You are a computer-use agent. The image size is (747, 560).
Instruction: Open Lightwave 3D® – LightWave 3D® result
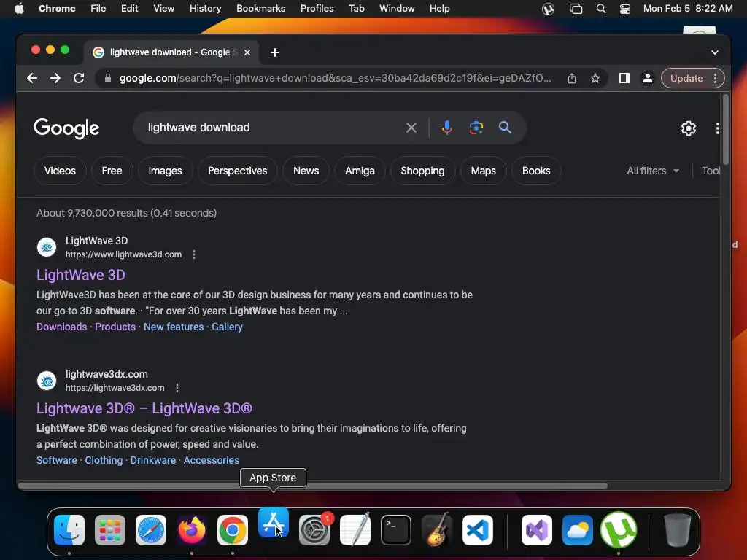(x=144, y=408)
